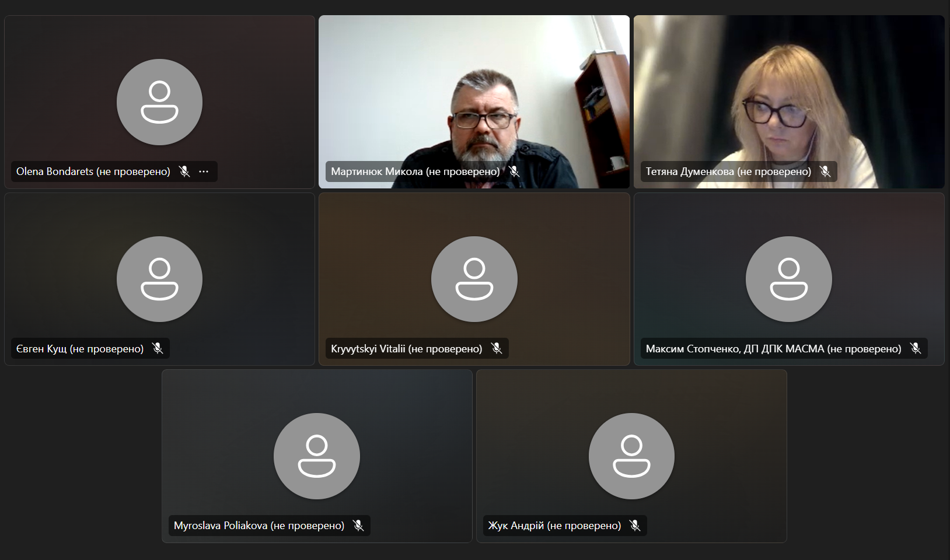Click the Kryvytskyi Vitalii name label
Screen dimensions: 950x560
point(406,349)
